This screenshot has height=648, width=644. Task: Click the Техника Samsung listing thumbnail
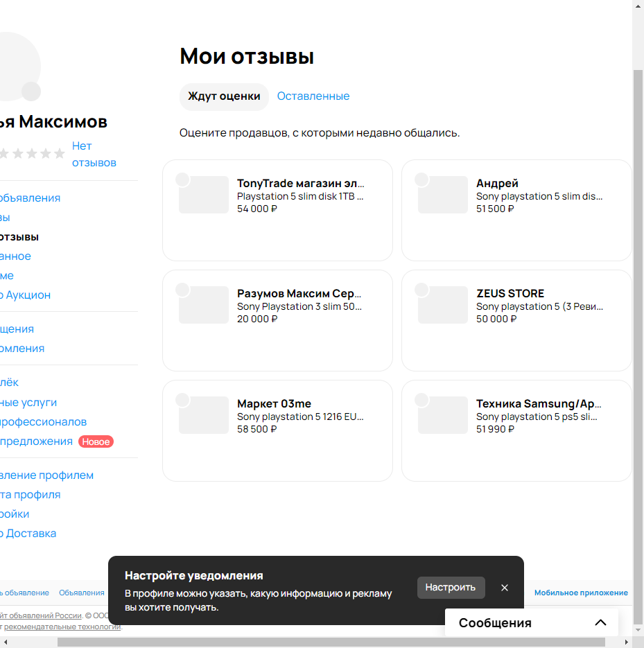tap(443, 415)
